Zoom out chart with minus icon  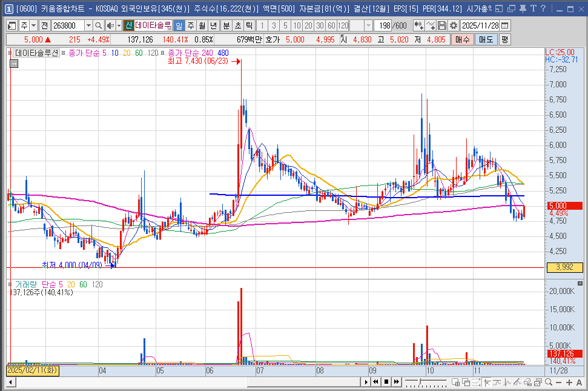(559, 383)
